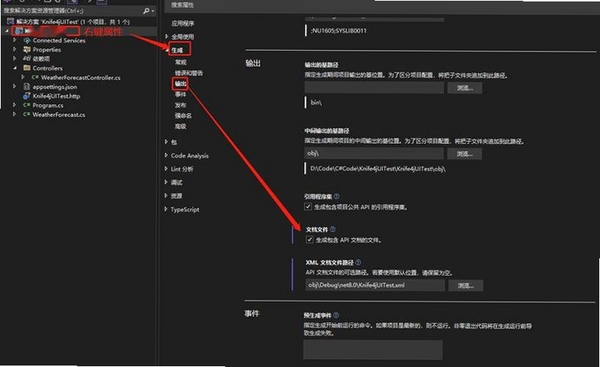The height and width of the screenshot is (367, 600).
Task: Select 事件 under 生成
Action: [x=181, y=94]
